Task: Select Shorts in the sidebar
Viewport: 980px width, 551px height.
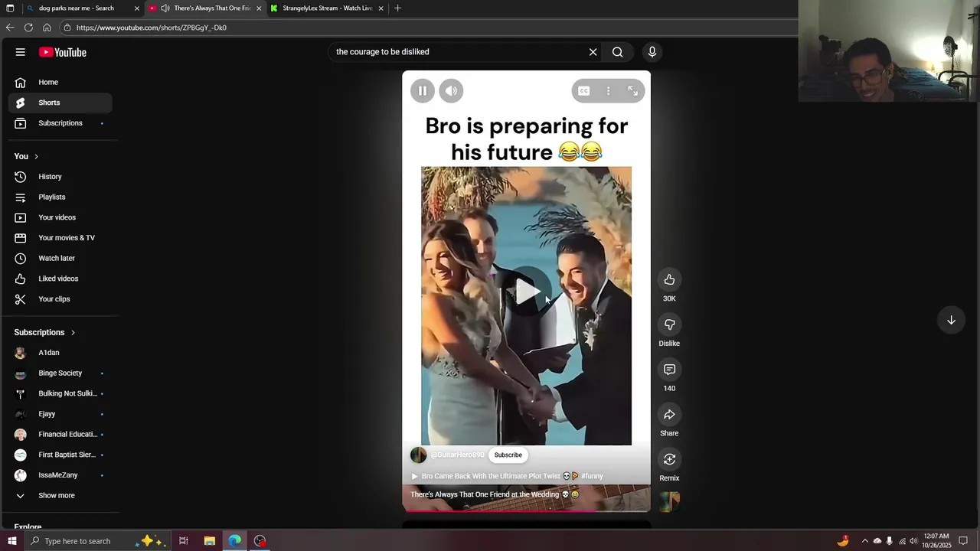Action: 60,103
